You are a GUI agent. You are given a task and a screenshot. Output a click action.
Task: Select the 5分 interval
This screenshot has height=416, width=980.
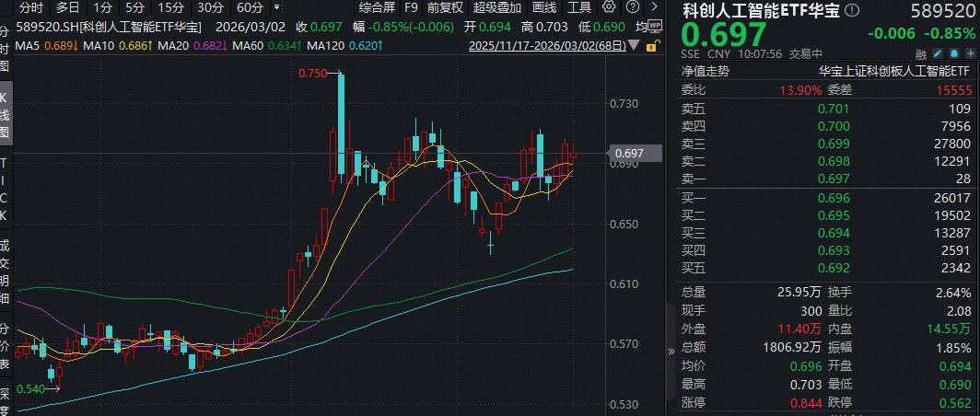pyautogui.click(x=134, y=7)
